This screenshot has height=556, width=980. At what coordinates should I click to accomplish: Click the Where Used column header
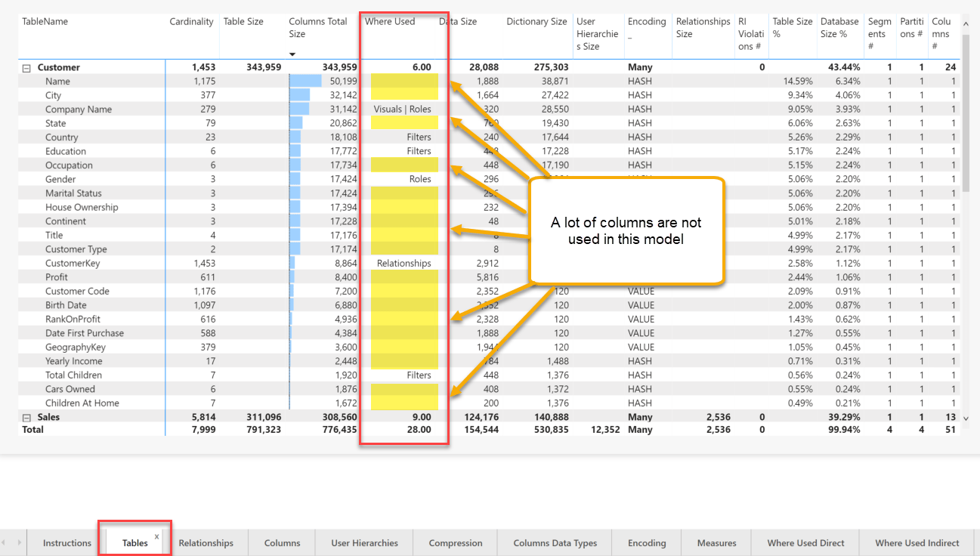390,22
